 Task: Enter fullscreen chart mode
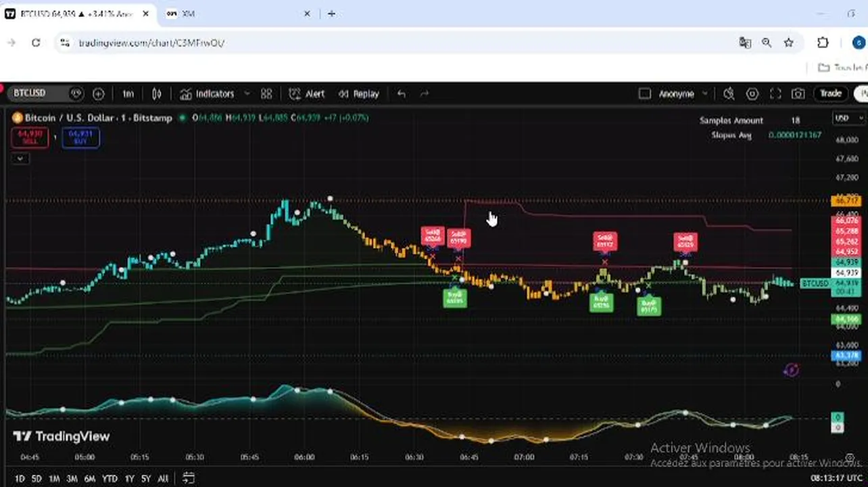tap(775, 94)
